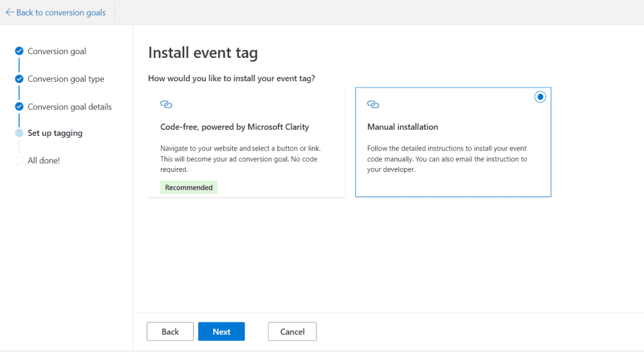This screenshot has height=352, width=644.
Task: Click the 'Navigate to your website' description
Action: tap(241, 159)
